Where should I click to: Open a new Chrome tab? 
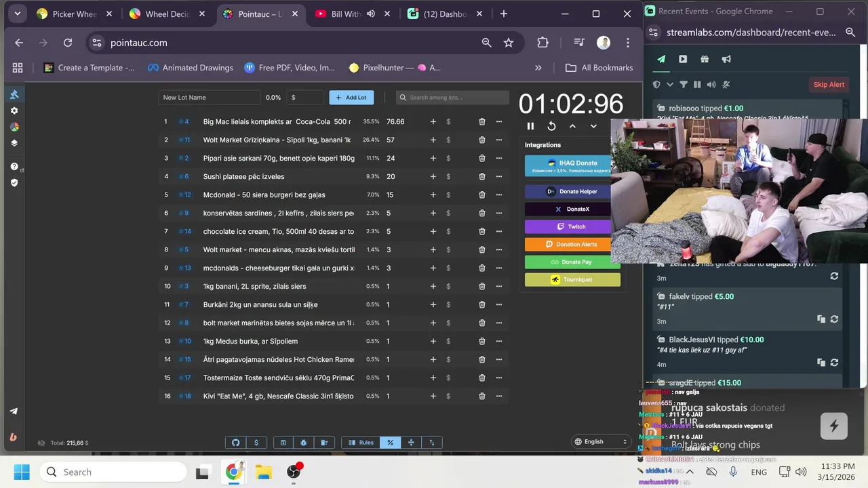tap(503, 14)
